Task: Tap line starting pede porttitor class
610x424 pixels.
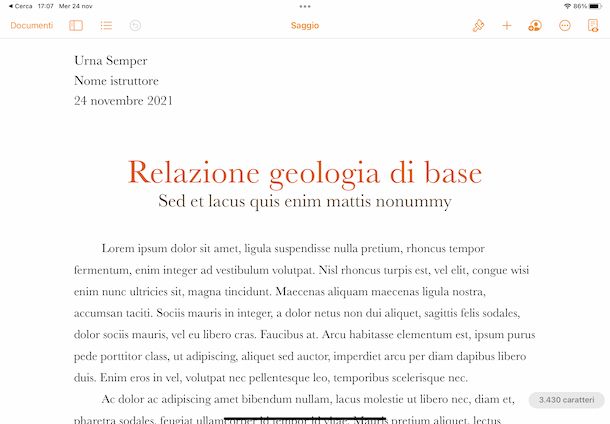Action: click(300, 356)
